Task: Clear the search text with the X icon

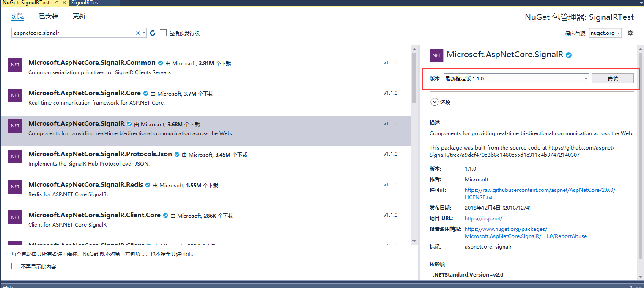Action: tap(137, 33)
